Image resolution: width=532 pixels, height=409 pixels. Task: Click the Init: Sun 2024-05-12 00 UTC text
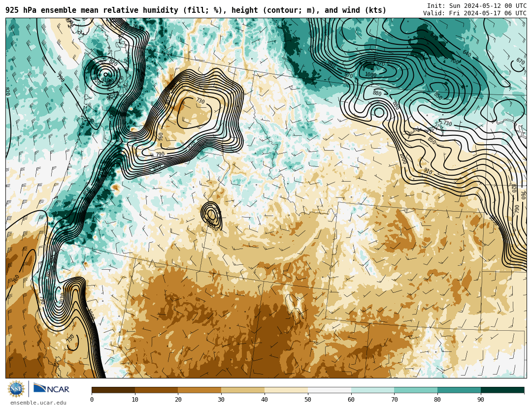(477, 6)
